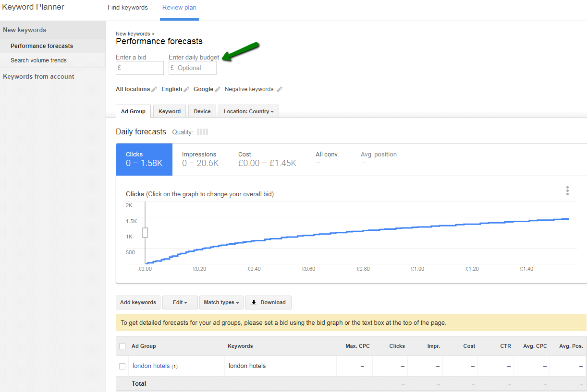Open the three-dot chart options menu
Viewport: 587px width, 392px height.
[x=567, y=191]
